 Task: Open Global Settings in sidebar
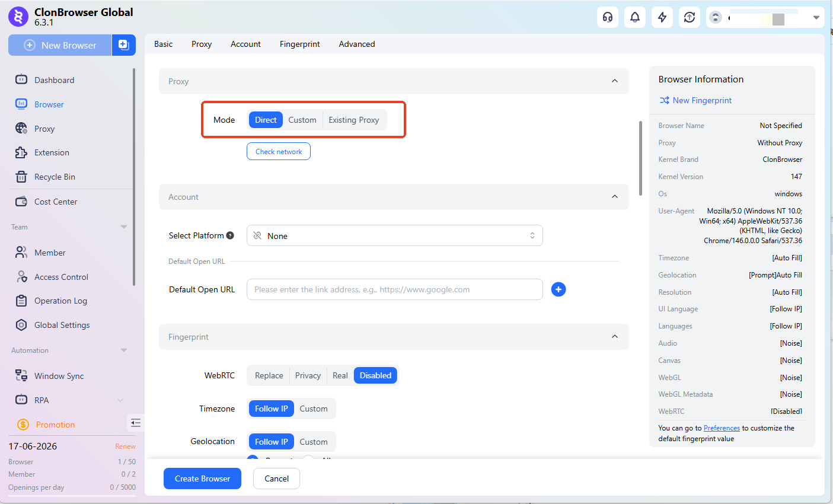tap(62, 325)
